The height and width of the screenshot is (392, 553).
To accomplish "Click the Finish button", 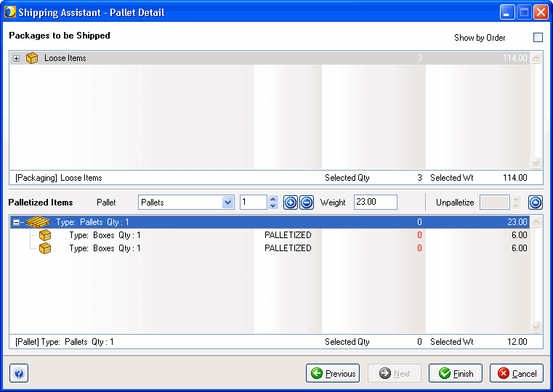I will [x=456, y=373].
